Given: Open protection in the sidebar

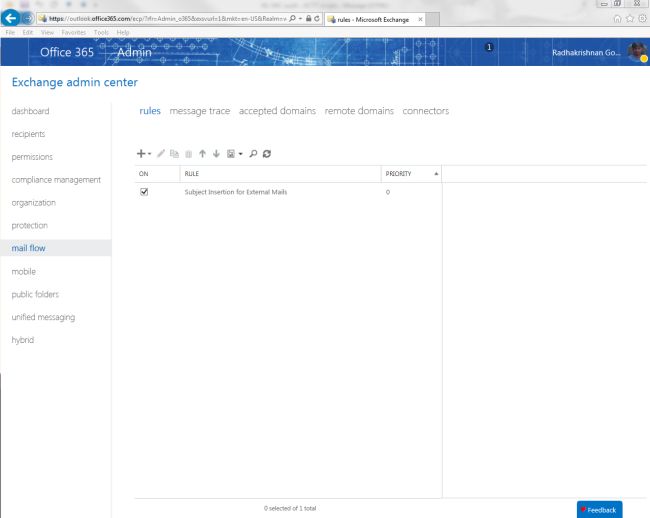Looking at the screenshot, I should pos(29,225).
